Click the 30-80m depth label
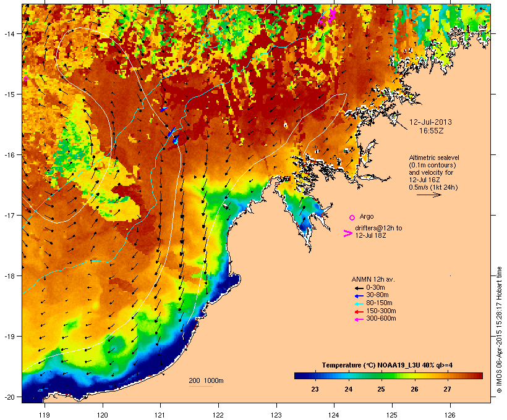 point(377,295)
